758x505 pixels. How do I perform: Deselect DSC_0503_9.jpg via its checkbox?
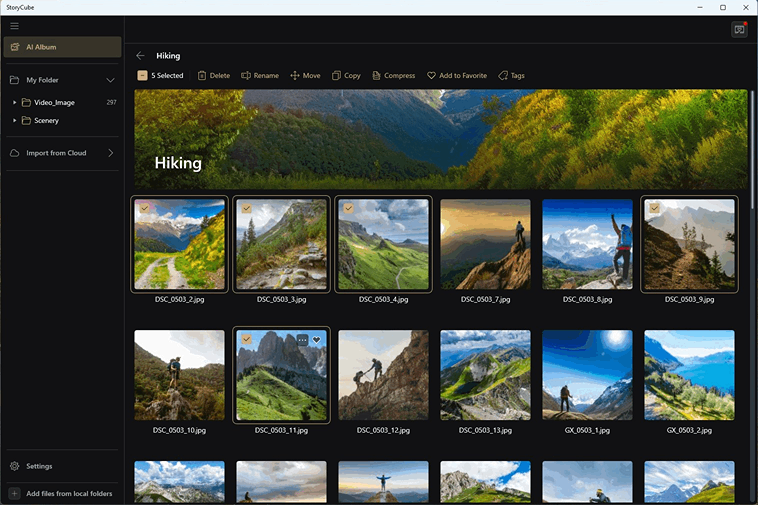tap(654, 208)
